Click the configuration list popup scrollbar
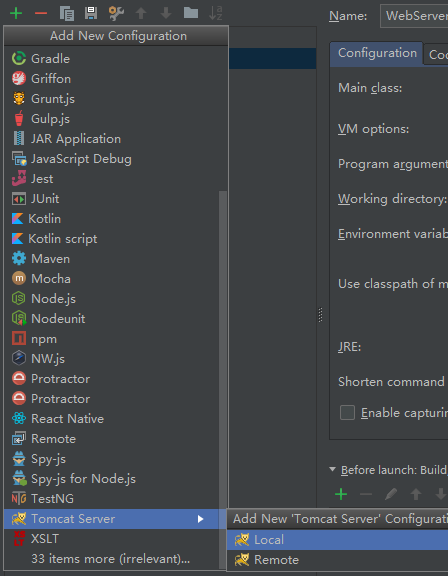448x576 pixels. point(223,379)
